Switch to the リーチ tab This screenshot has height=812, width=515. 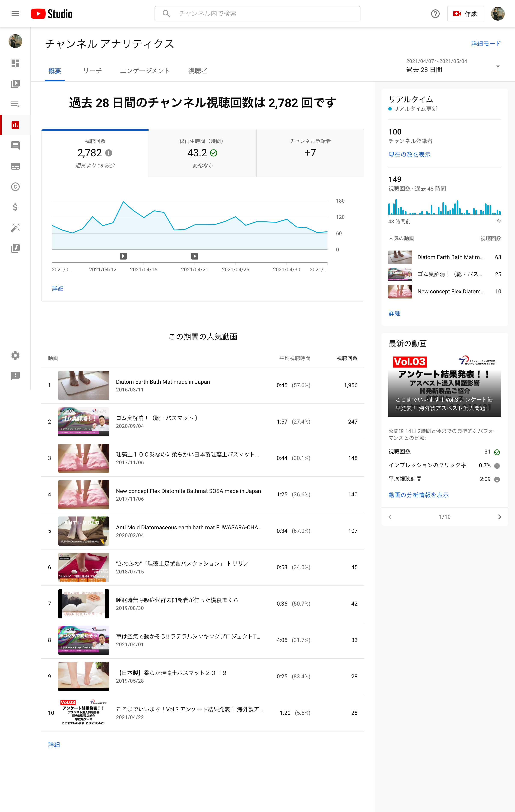click(92, 71)
